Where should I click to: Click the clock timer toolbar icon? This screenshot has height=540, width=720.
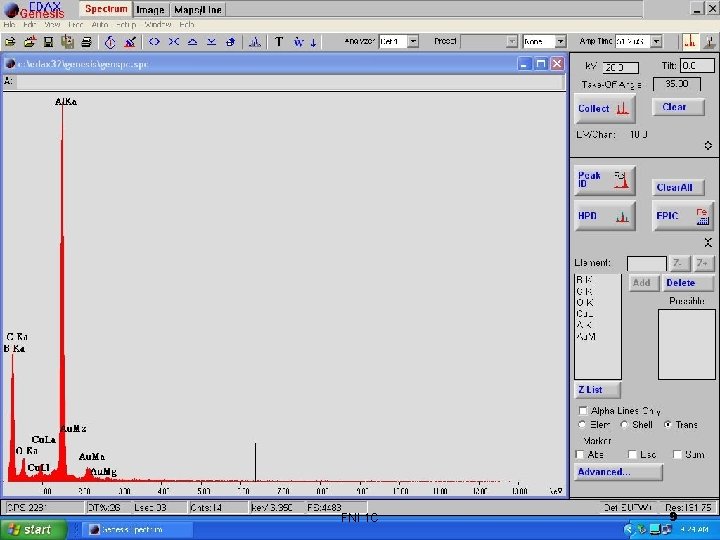(x=110, y=42)
